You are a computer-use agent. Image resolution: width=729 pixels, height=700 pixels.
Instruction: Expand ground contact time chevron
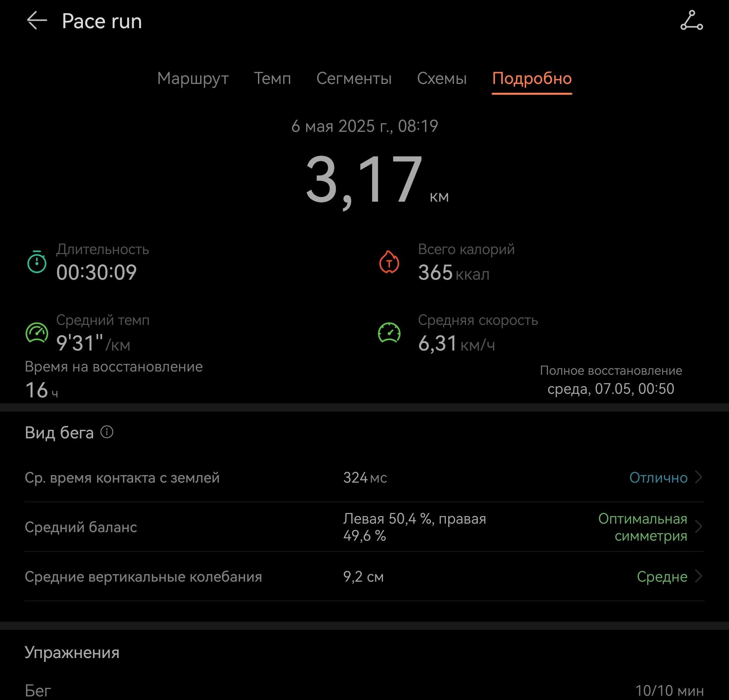click(699, 477)
